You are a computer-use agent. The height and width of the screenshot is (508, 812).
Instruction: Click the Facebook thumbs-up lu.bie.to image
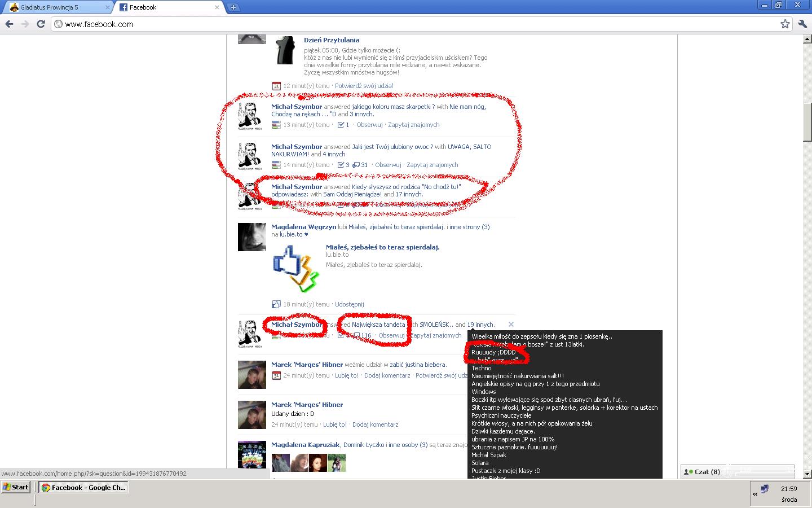point(295,269)
